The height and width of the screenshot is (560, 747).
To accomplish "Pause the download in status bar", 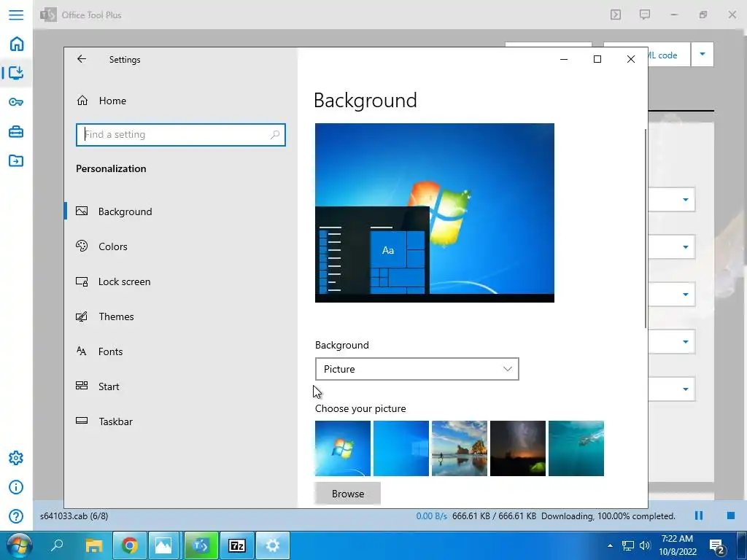I will coord(698,516).
